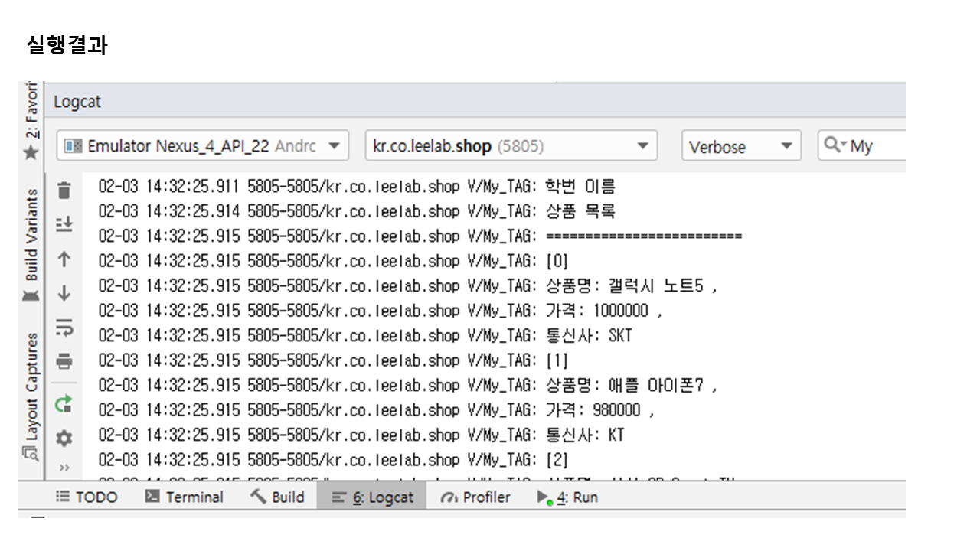Clear logcat with the trash icon
The width and height of the screenshot is (980, 551).
[x=64, y=190]
